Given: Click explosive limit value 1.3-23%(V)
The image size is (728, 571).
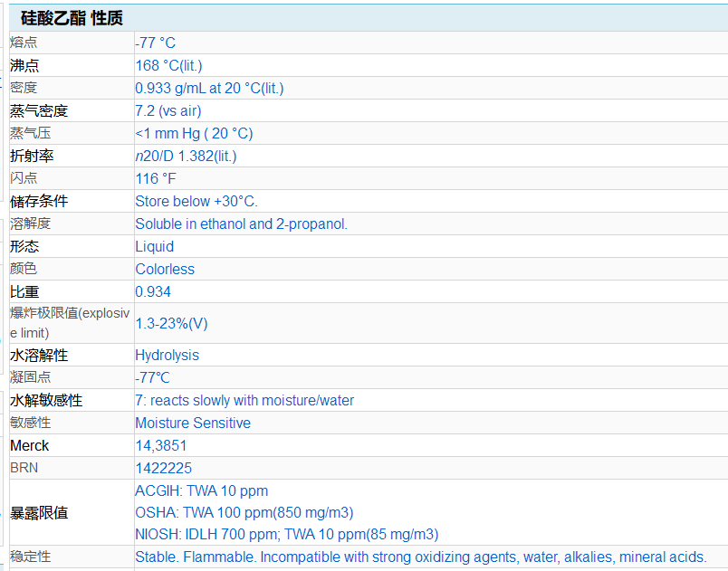Looking at the screenshot, I should point(171,323).
